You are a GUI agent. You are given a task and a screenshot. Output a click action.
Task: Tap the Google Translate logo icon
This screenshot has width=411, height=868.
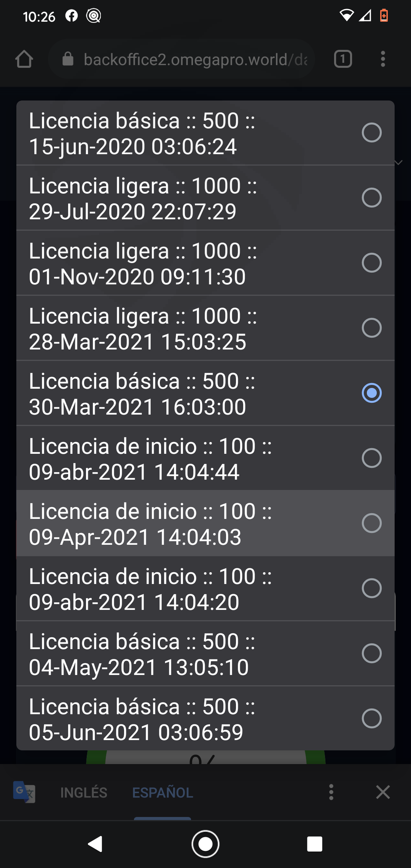coord(24,792)
